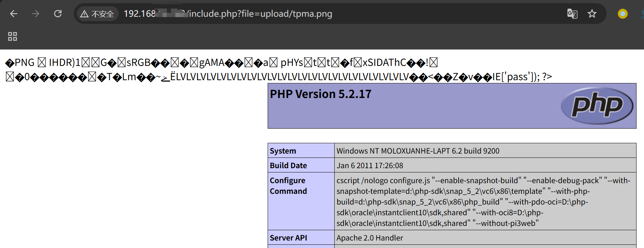644x248 pixels.
Task: Bookmark this page with the star
Action: 592,14
